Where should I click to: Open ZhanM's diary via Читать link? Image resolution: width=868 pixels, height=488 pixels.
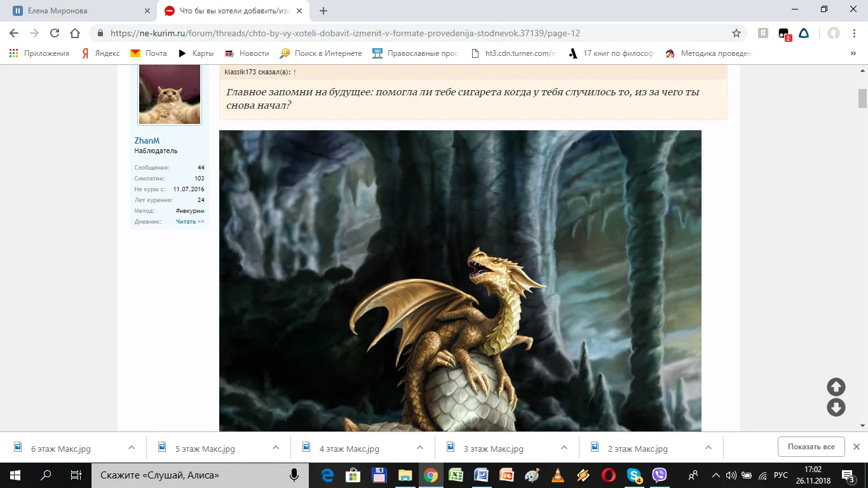click(190, 222)
